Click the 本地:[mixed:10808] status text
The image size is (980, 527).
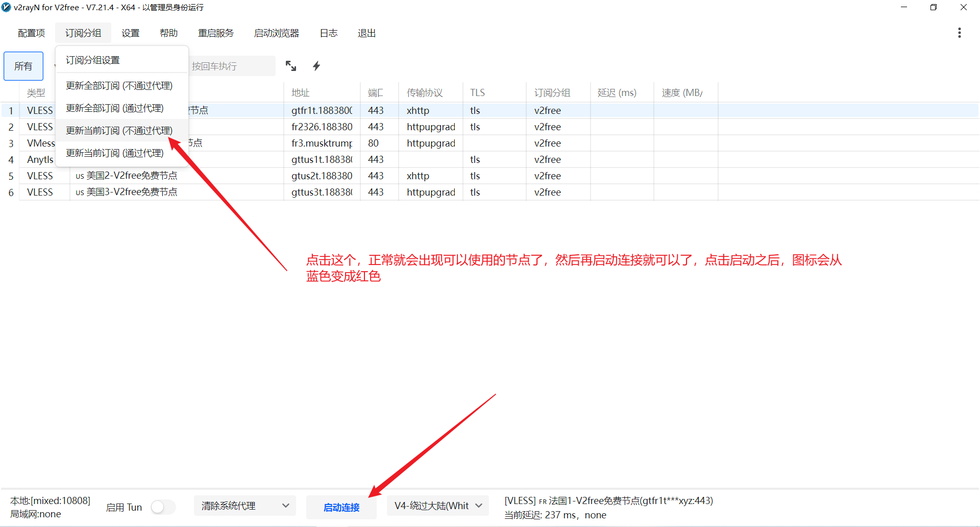(x=50, y=500)
